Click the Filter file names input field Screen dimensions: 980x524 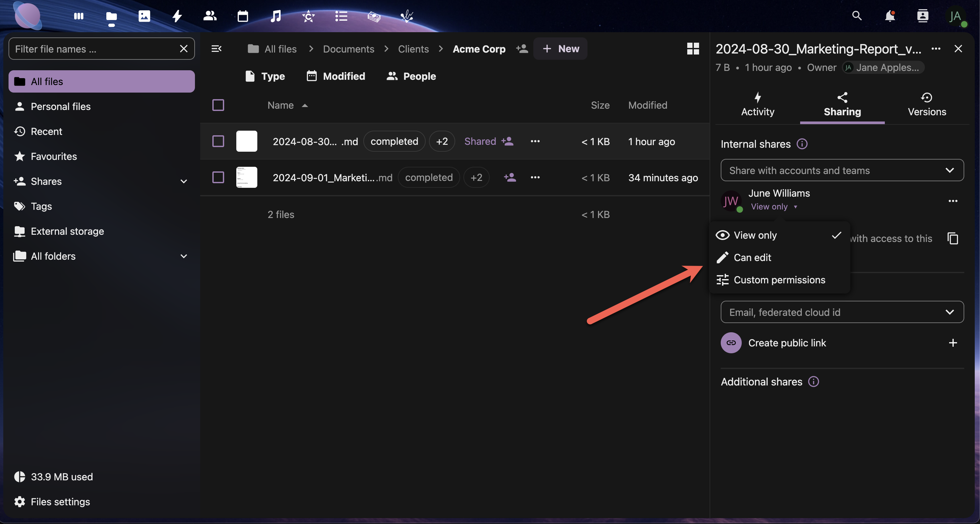click(95, 49)
